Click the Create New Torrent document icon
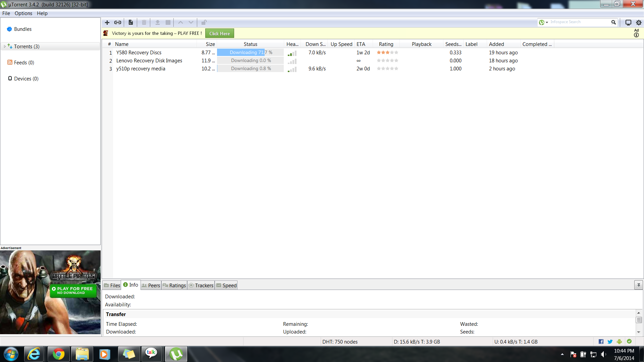The image size is (644, 362). 131,22
